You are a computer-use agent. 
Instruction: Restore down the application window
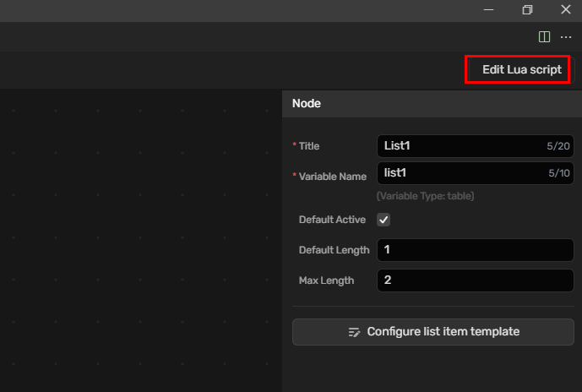point(527,9)
